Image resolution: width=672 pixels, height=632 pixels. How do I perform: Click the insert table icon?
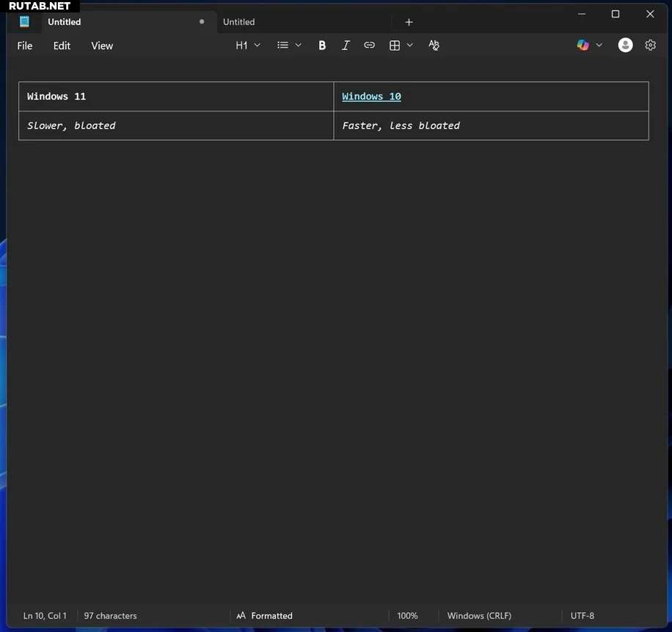pos(395,45)
